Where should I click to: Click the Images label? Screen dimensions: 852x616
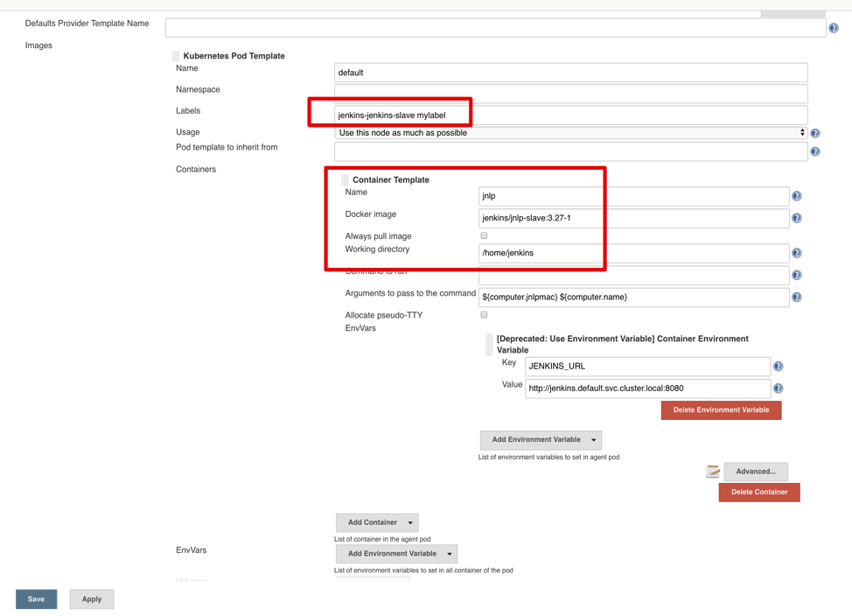tap(38, 45)
